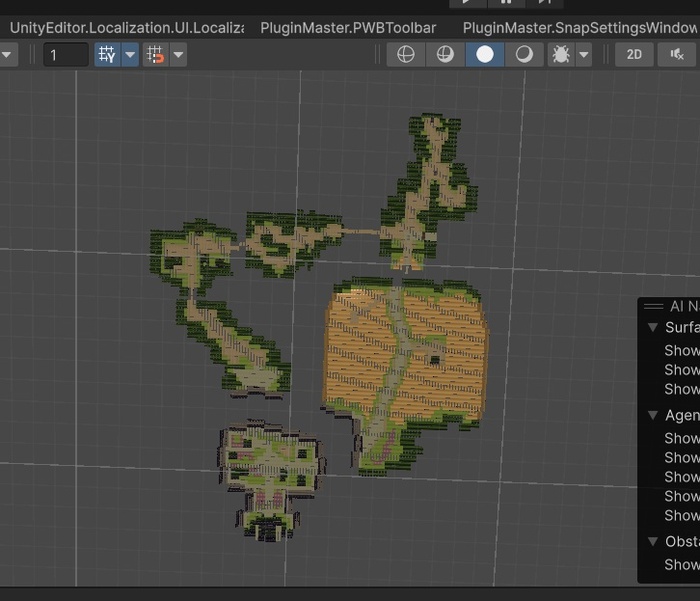
Task: Click the increment snapping magnet grid icon
Action: (155, 54)
